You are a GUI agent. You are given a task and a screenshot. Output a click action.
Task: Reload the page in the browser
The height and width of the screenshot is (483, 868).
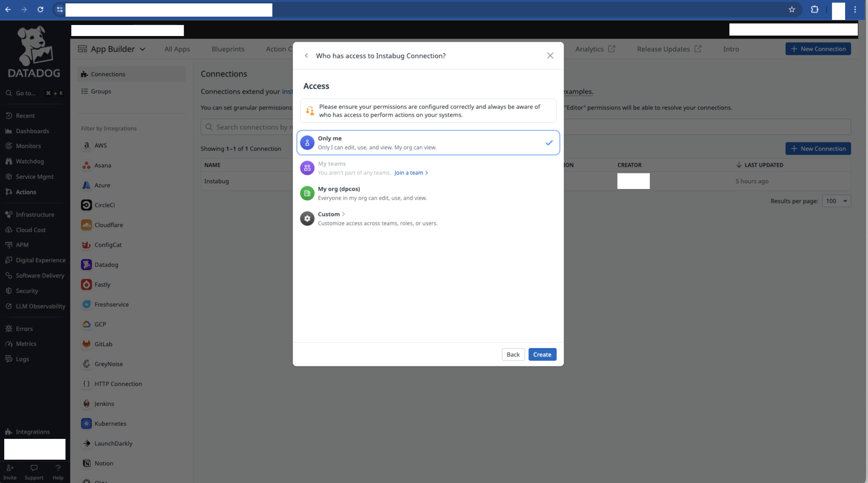click(40, 9)
